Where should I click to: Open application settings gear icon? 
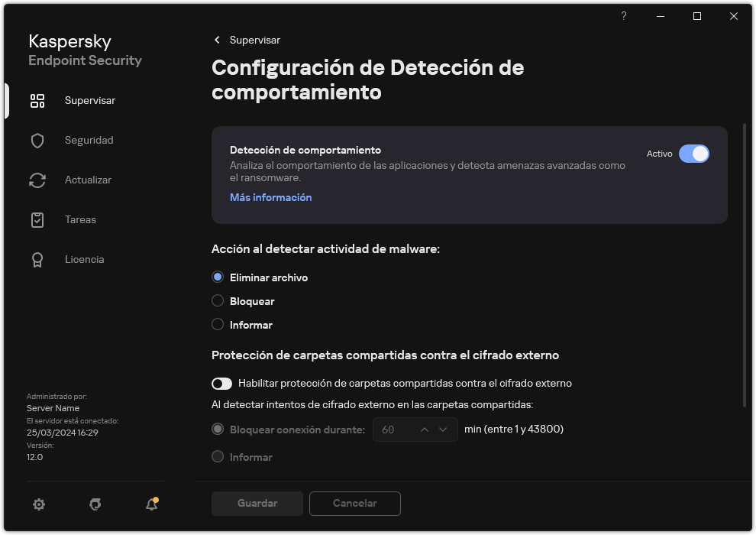click(38, 504)
